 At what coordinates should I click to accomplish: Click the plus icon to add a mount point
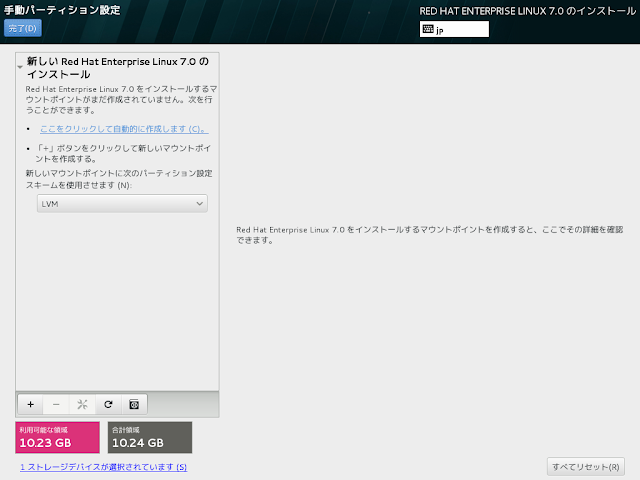coord(31,404)
